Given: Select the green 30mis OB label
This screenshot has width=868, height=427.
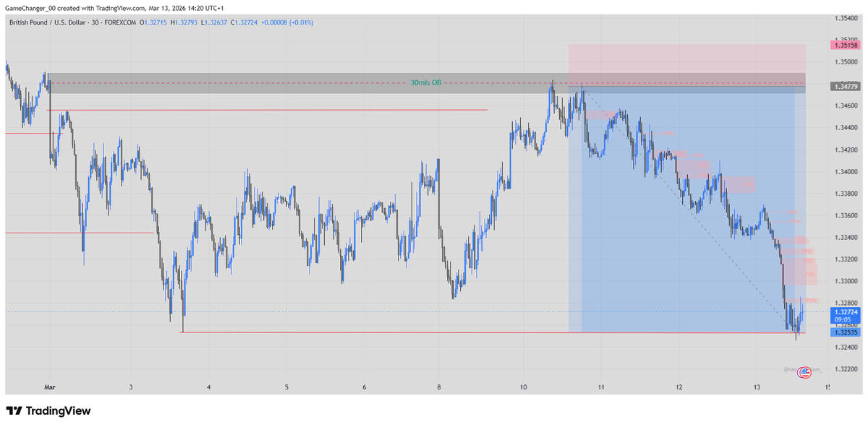Looking at the screenshot, I should click(426, 83).
